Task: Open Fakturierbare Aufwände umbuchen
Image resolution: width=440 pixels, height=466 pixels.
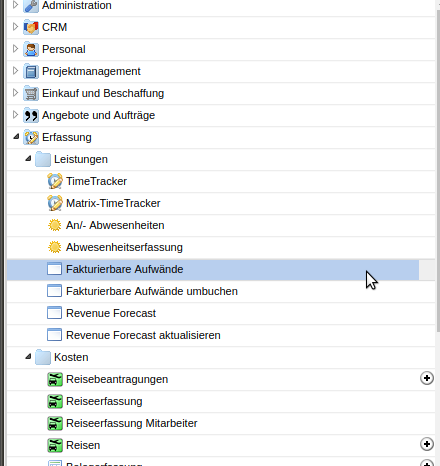Action: [x=152, y=291]
